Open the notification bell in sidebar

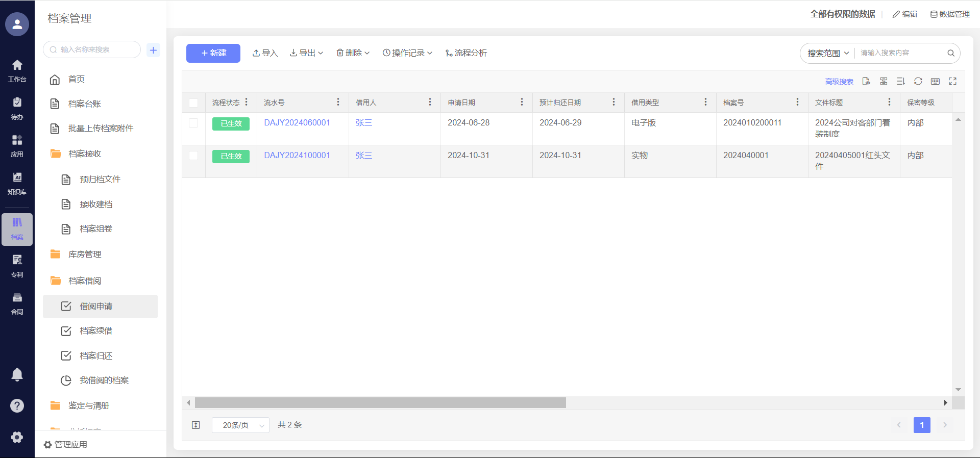coord(17,374)
